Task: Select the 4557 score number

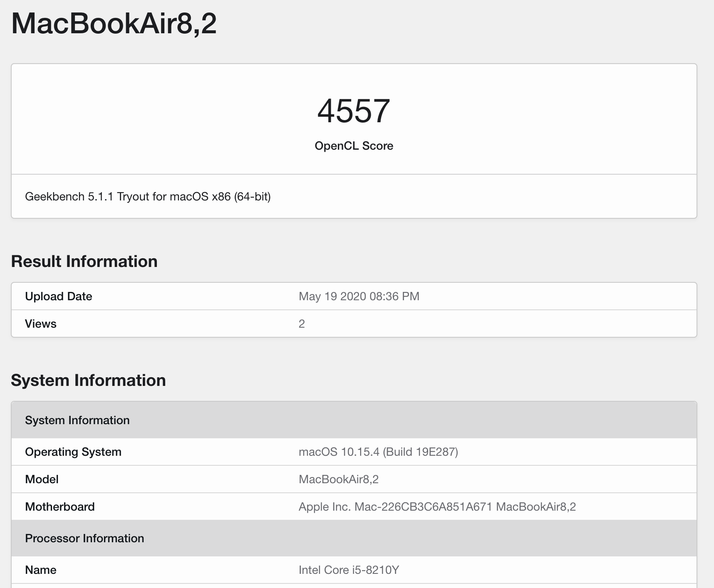Action: [x=354, y=111]
